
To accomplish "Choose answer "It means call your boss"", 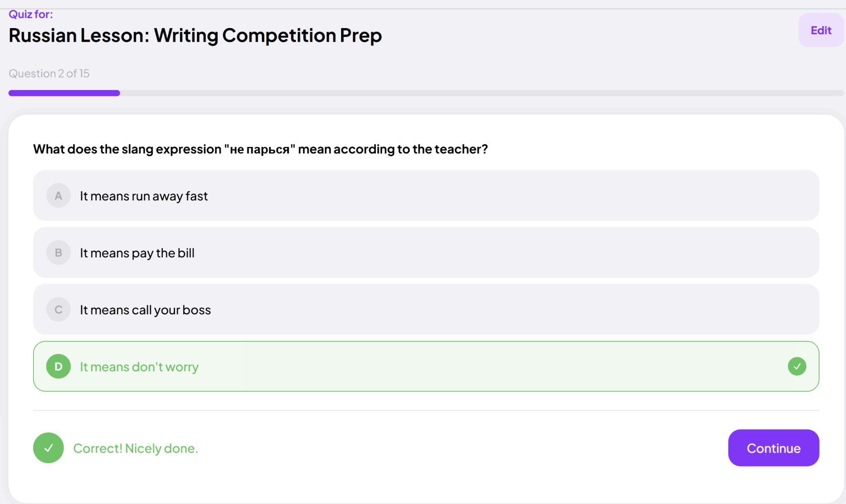I will pos(145,310).
